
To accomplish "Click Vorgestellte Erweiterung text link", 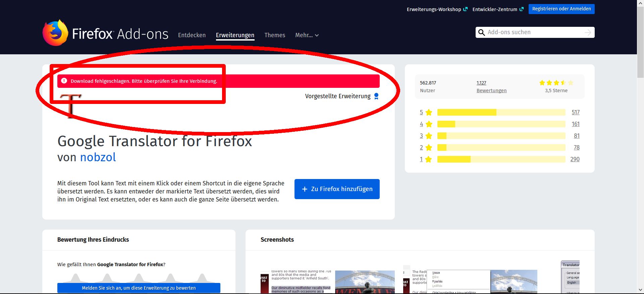I will click(x=338, y=96).
